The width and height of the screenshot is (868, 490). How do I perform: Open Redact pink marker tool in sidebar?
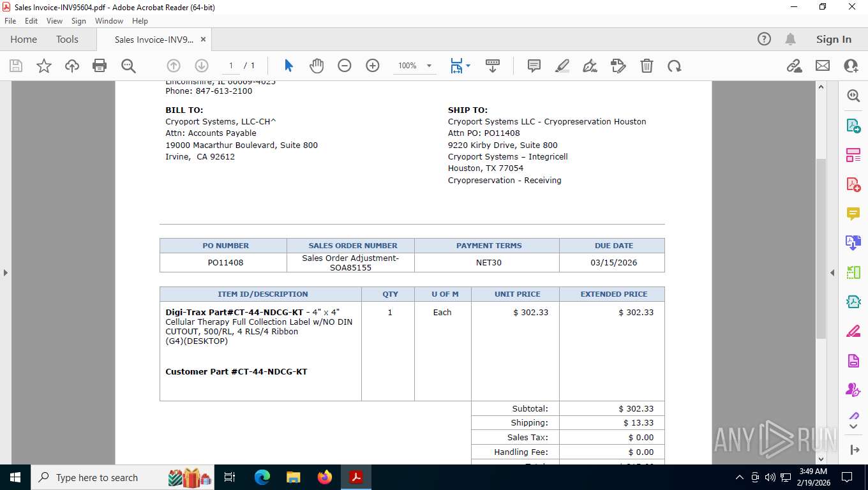(853, 331)
